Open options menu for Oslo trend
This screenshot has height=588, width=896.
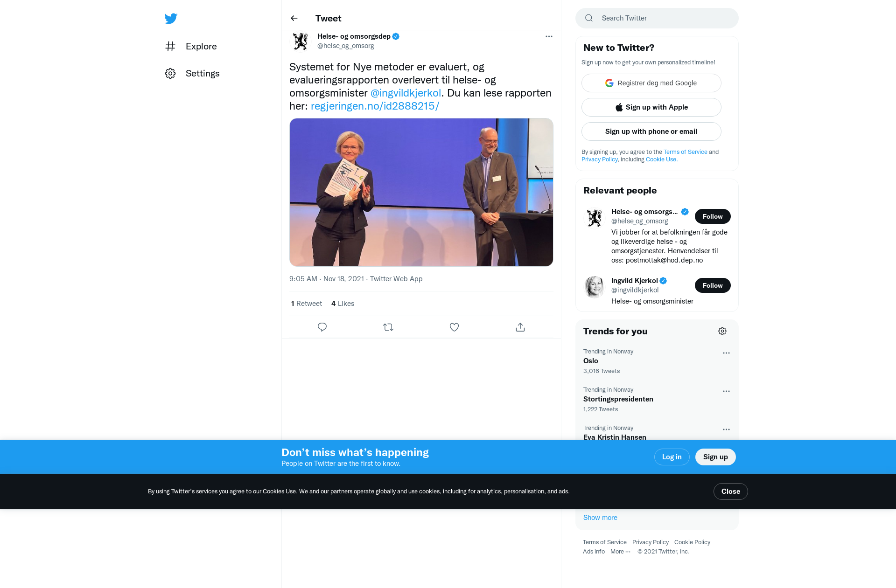pyautogui.click(x=726, y=353)
